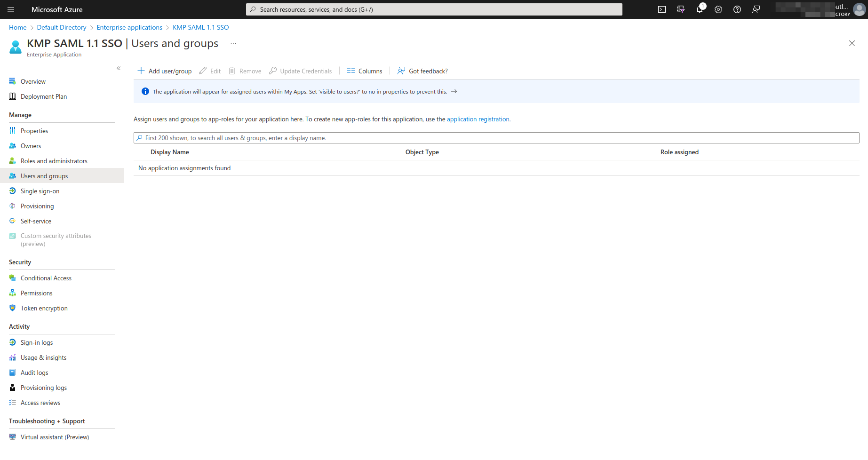Click the Provisioning icon in sidebar

13,206
